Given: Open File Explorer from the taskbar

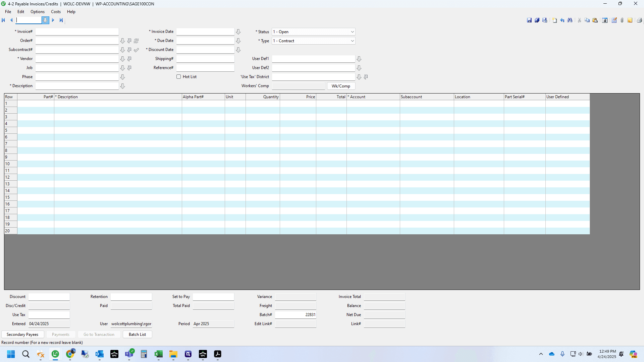Looking at the screenshot, I should pyautogui.click(x=173, y=354).
